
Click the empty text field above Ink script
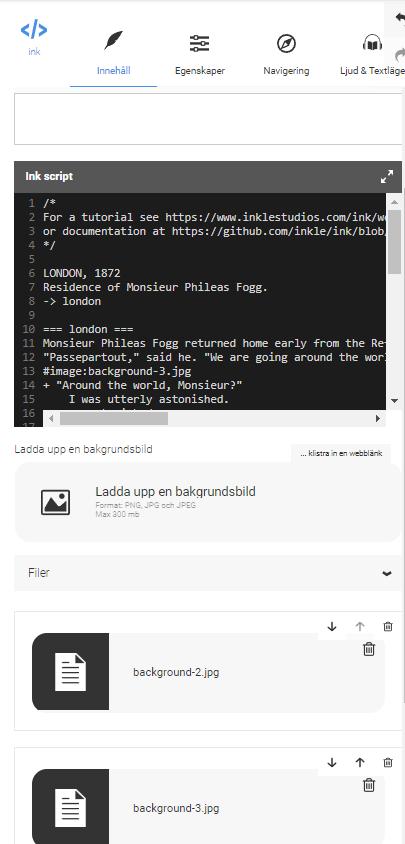click(207, 119)
